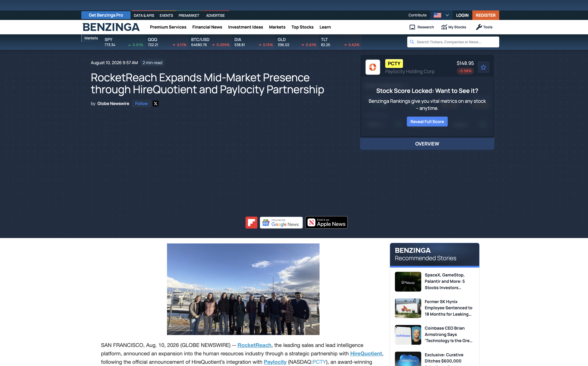The width and height of the screenshot is (588, 366).
Task: Open the HireQuotient link in article
Action: [x=366, y=354]
